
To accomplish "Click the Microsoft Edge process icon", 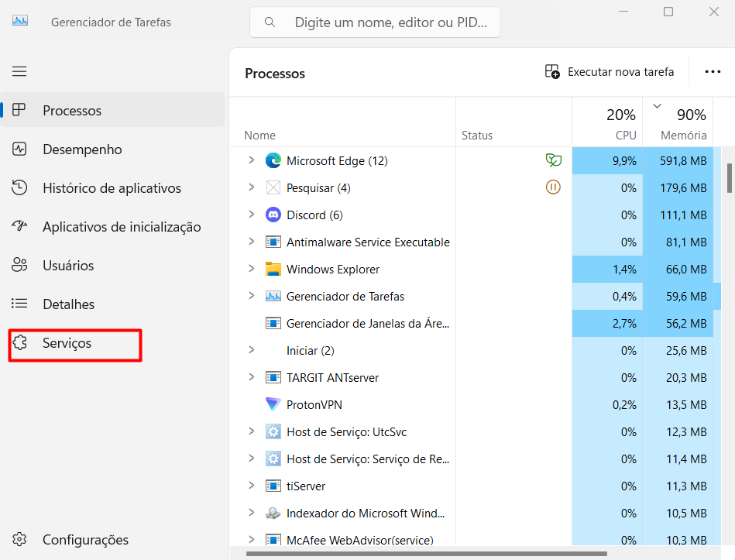I will coord(273,161).
